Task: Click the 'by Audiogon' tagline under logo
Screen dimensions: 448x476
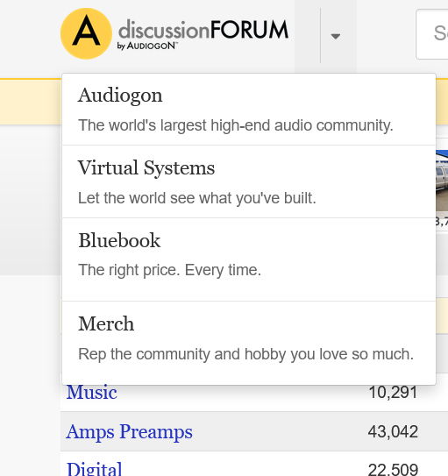Action: (147, 46)
